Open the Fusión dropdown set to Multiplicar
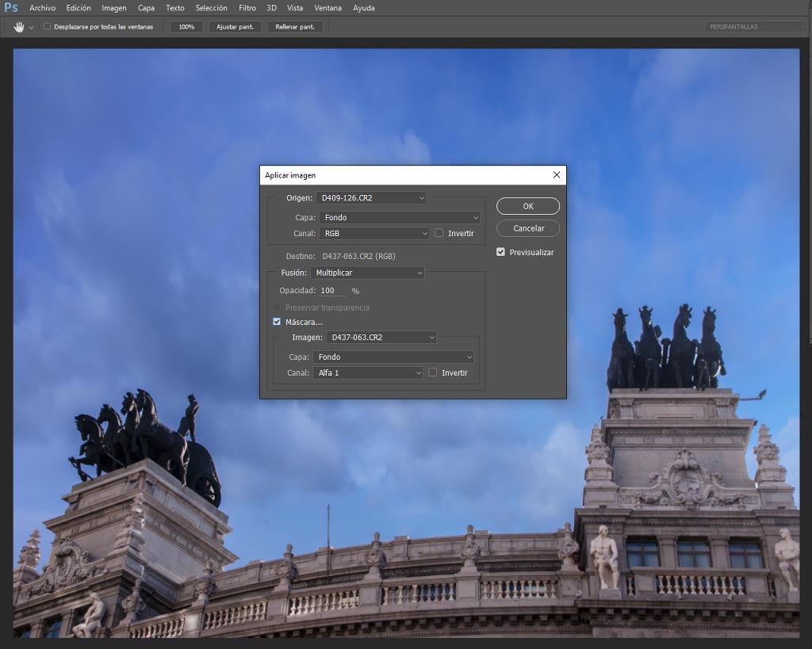812x649 pixels. click(x=367, y=273)
